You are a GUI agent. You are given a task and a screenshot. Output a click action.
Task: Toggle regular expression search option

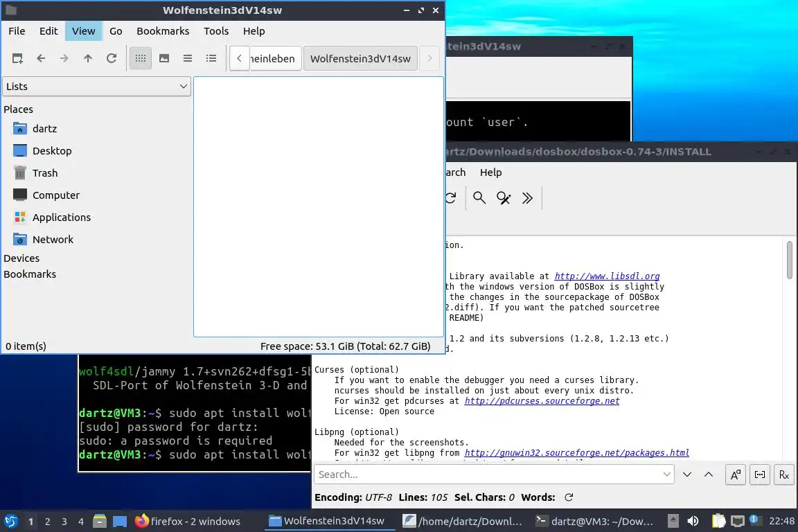point(784,475)
